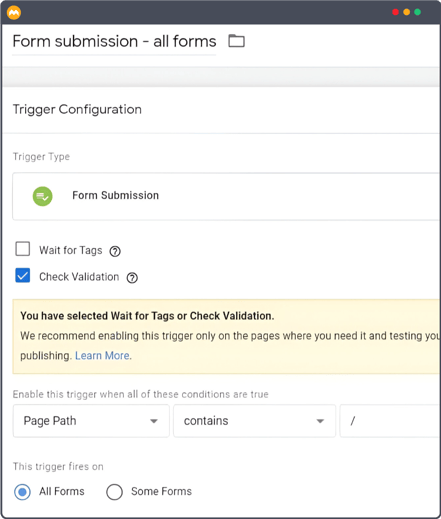Uncheck the Check Validation checkbox
The height and width of the screenshot is (519, 441).
[23, 275]
